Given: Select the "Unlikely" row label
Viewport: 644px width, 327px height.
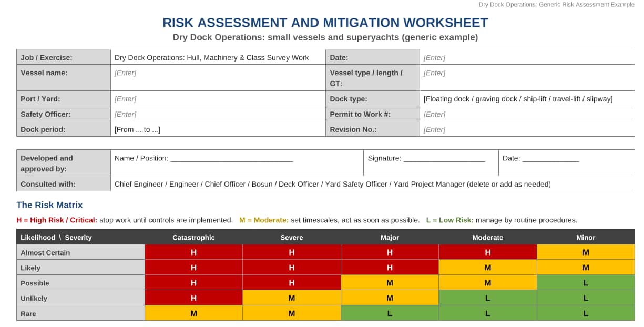Looking at the screenshot, I should tap(80, 298).
